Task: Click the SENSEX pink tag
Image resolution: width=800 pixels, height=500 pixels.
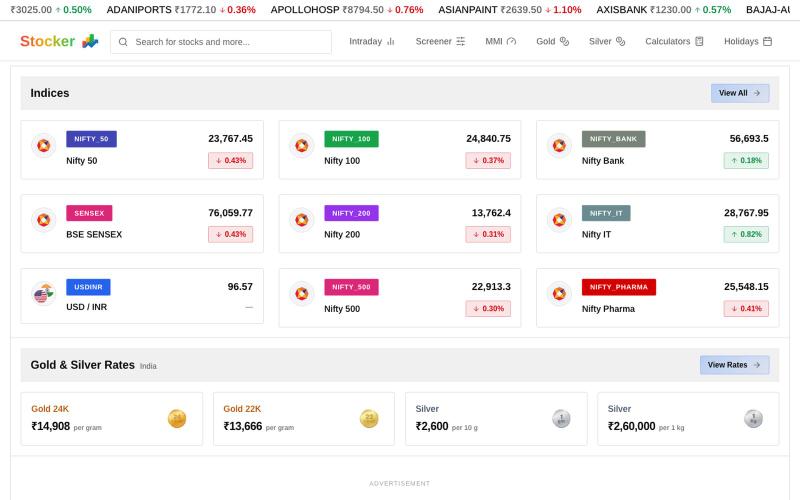Action: [89, 213]
